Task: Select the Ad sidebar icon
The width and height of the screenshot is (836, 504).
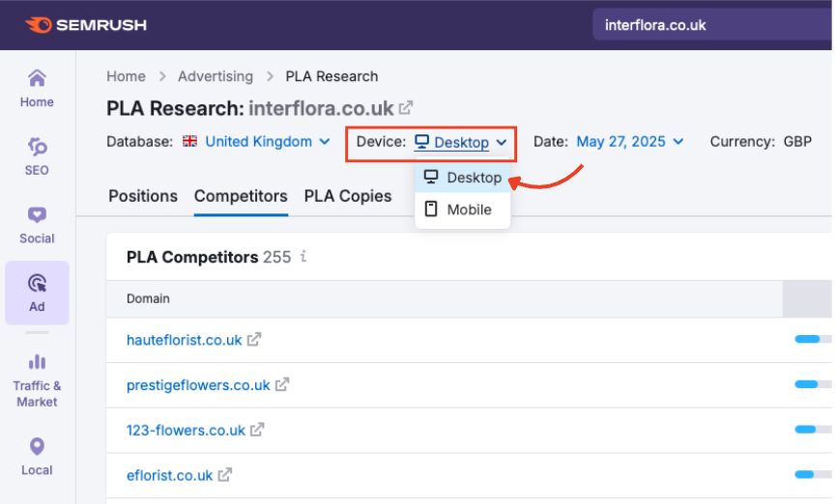Action: tap(37, 292)
